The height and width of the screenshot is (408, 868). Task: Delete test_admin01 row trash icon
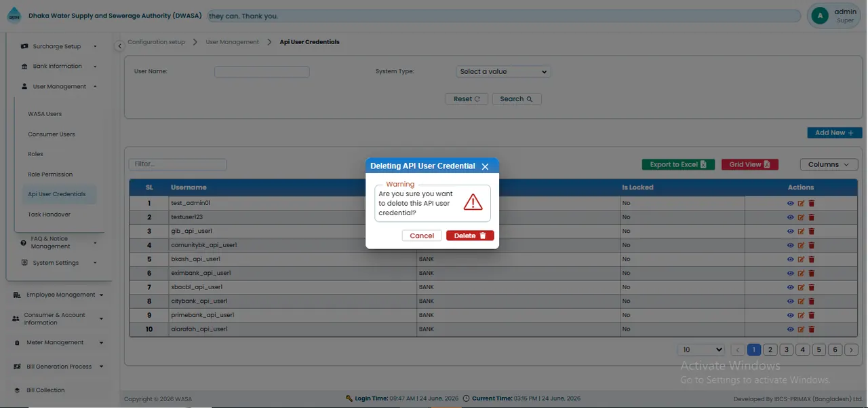[x=812, y=203]
